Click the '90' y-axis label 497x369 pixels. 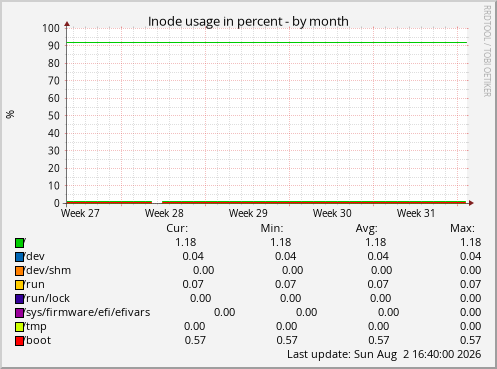point(54,46)
